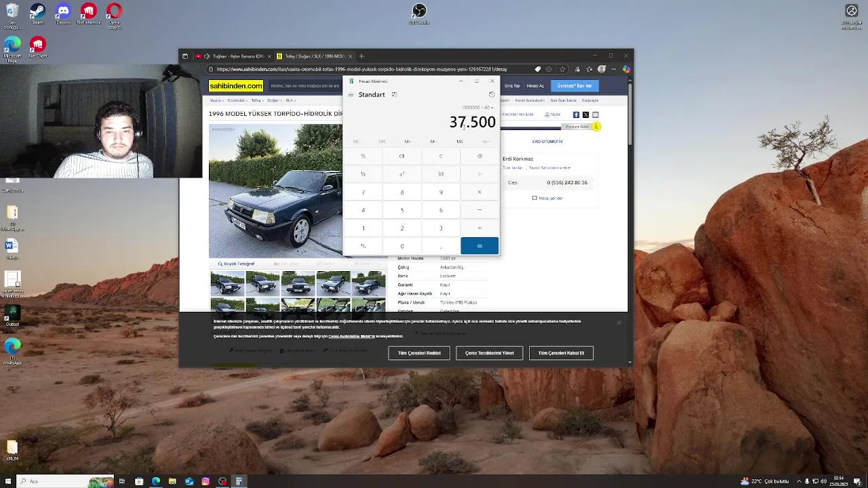868x488 pixels.
Task: Click the multiply key on calculator
Action: (479, 192)
